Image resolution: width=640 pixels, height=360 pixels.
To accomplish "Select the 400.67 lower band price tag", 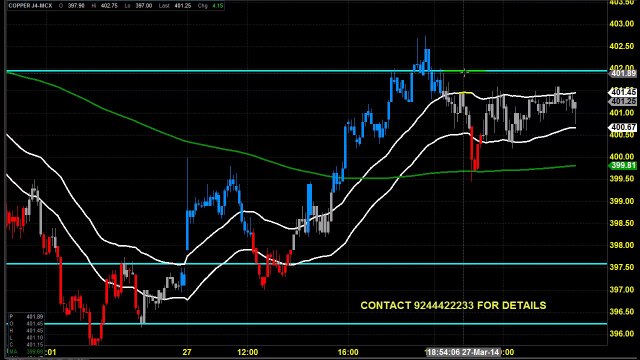I will (x=623, y=127).
